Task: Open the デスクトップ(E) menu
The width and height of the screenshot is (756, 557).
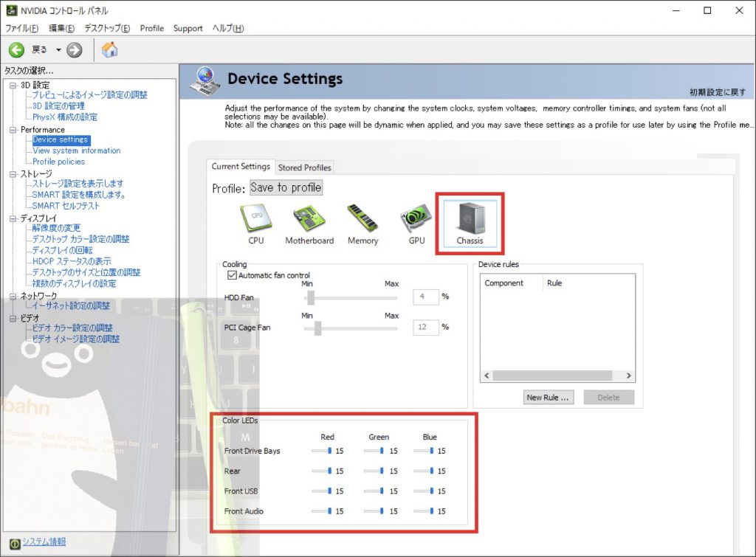Action: 107,29
